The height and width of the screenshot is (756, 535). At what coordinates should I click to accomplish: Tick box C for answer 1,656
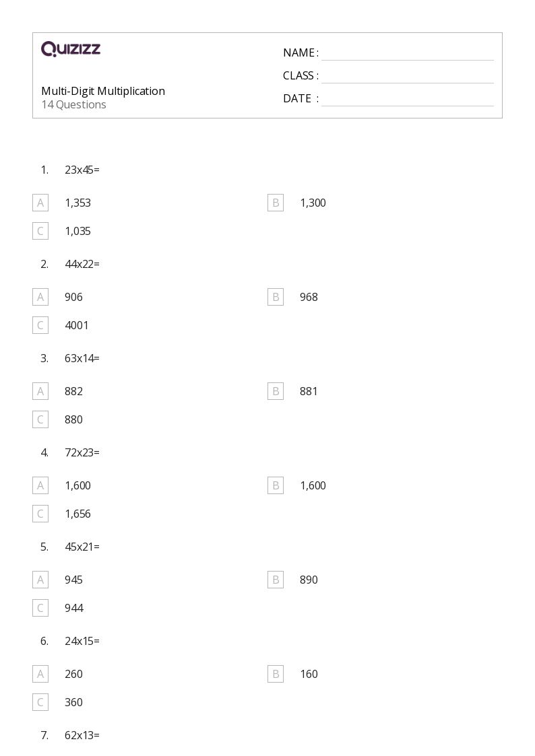click(40, 514)
